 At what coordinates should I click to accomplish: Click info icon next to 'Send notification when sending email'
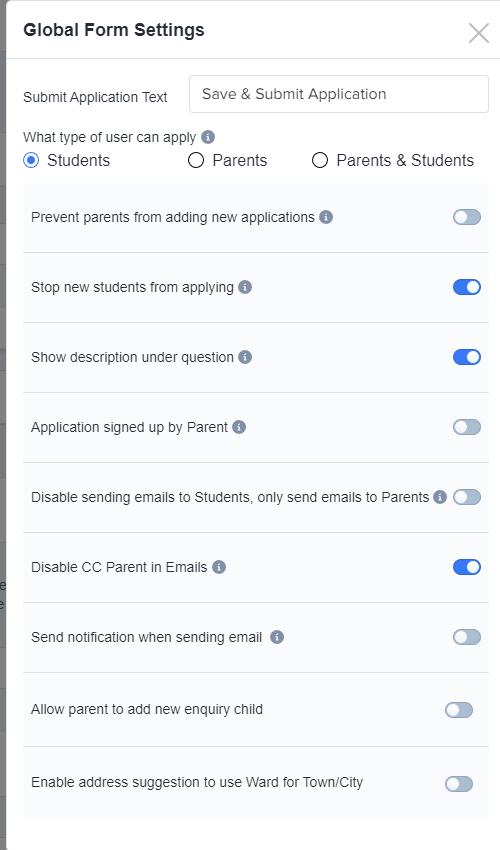pos(277,637)
